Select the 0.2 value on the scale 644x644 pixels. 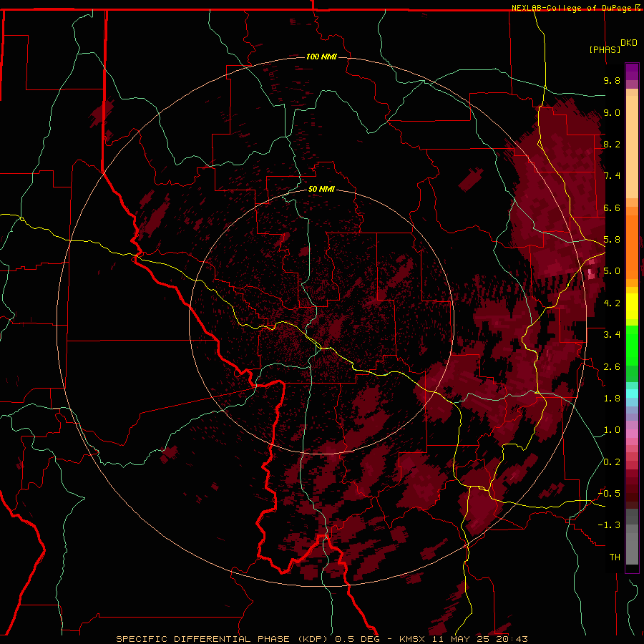[x=612, y=462]
